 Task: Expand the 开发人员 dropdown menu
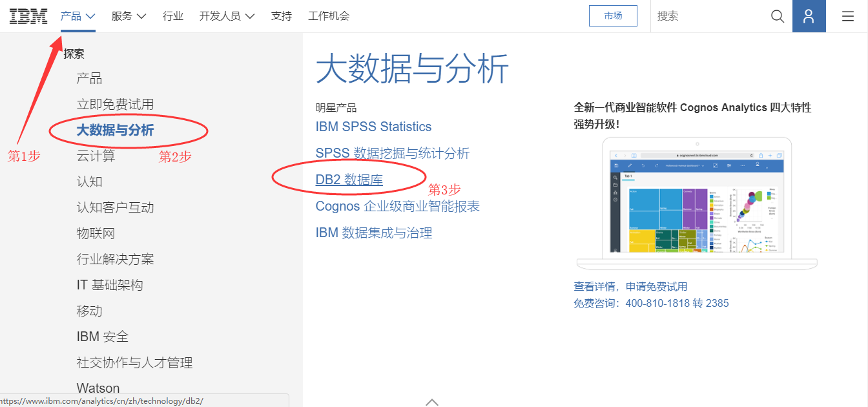click(226, 16)
